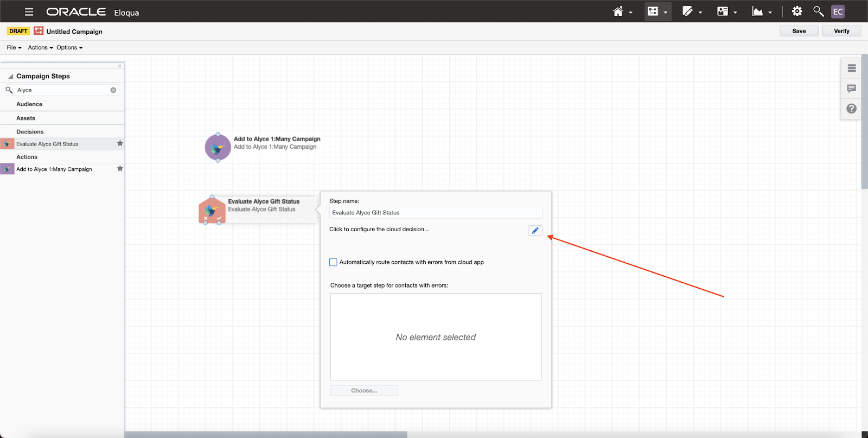Click the Alyce search field
The width and height of the screenshot is (868, 438).
62,90
